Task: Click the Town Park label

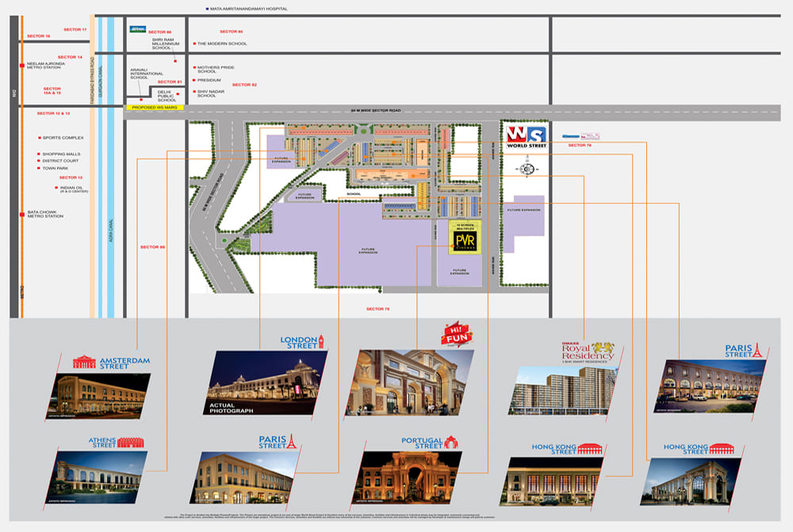Action: coord(56,168)
